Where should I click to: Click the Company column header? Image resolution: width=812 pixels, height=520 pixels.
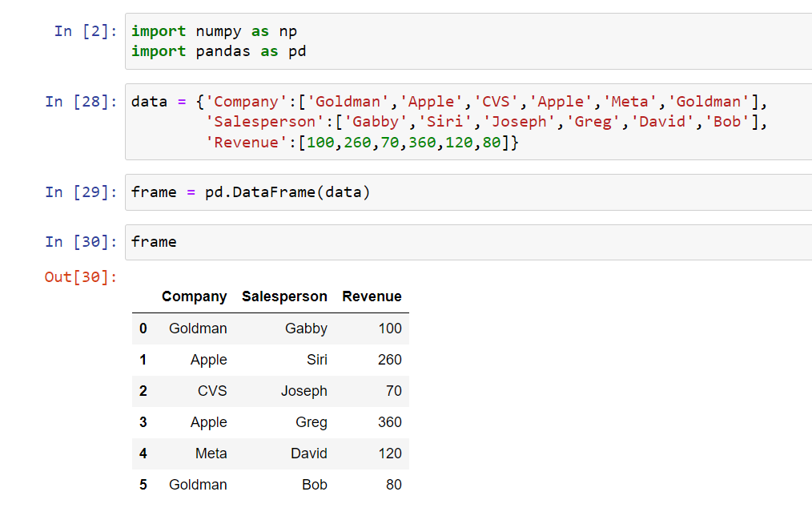(x=195, y=296)
